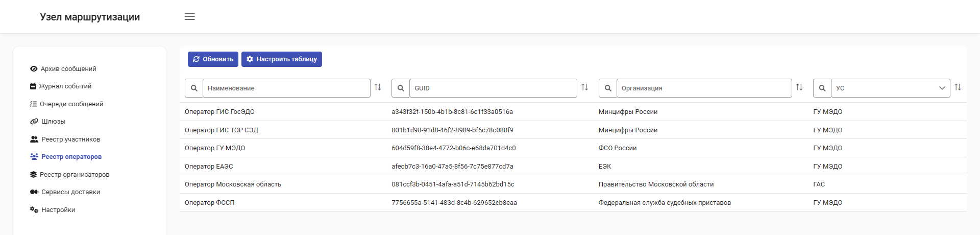Select row Оператор ГУ МЭДО
This screenshot has height=235, width=980.
573,148
